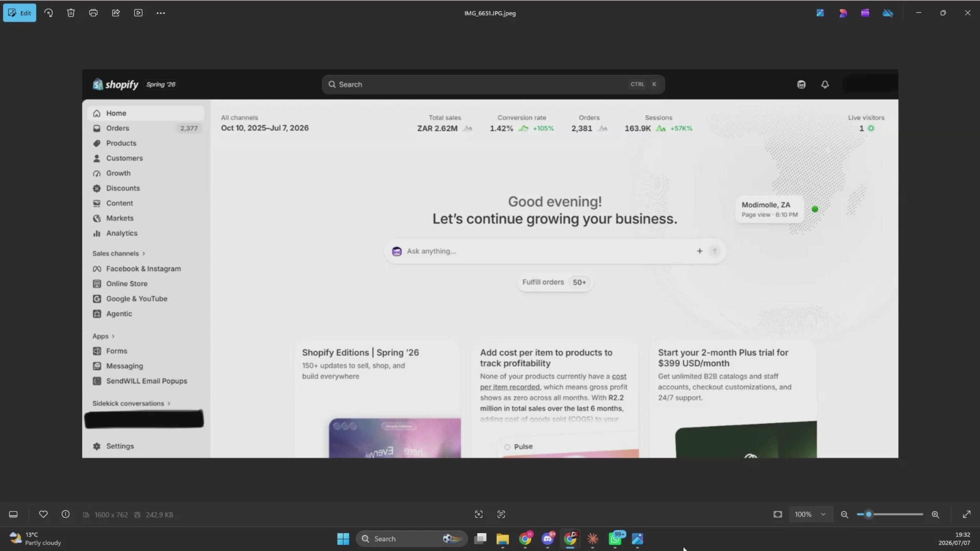Click the blue picture app icon in title bar
980x551 pixels.
click(820, 13)
